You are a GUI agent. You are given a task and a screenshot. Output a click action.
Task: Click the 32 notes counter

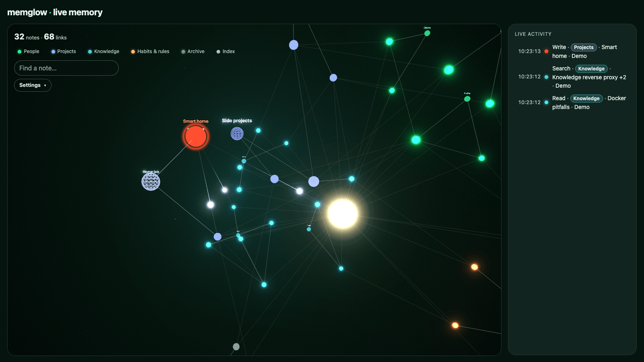[x=27, y=37]
